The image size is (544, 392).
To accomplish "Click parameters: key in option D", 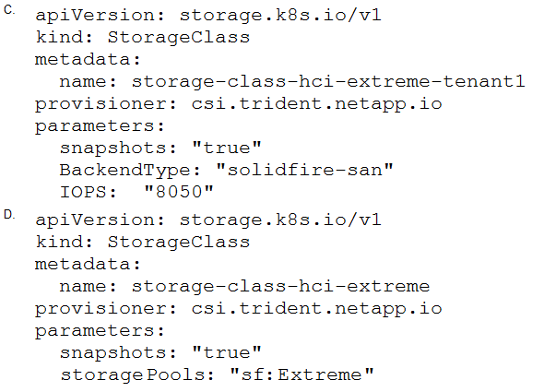I will click(100, 331).
